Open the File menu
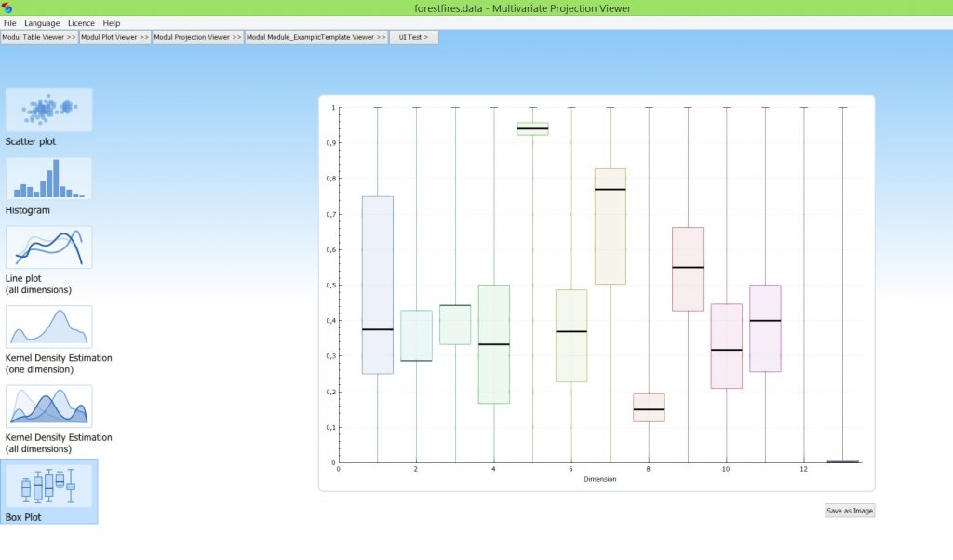 click(9, 22)
